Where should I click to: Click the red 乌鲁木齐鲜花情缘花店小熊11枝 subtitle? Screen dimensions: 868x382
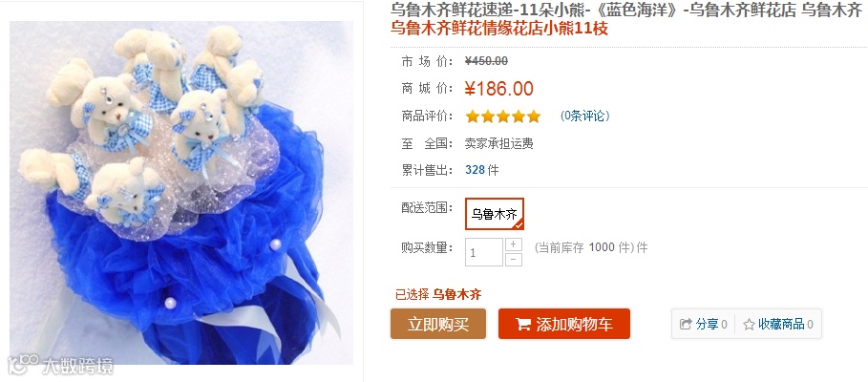click(499, 28)
